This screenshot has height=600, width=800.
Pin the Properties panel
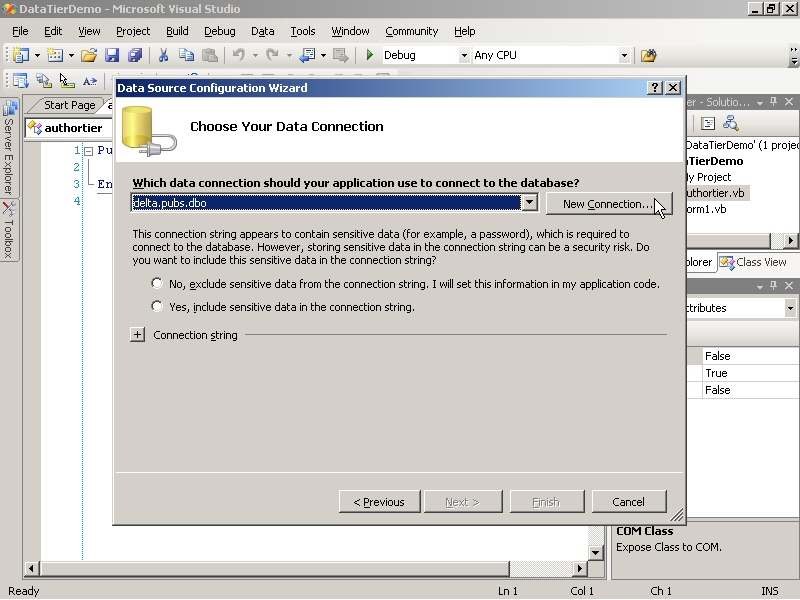pos(774,286)
